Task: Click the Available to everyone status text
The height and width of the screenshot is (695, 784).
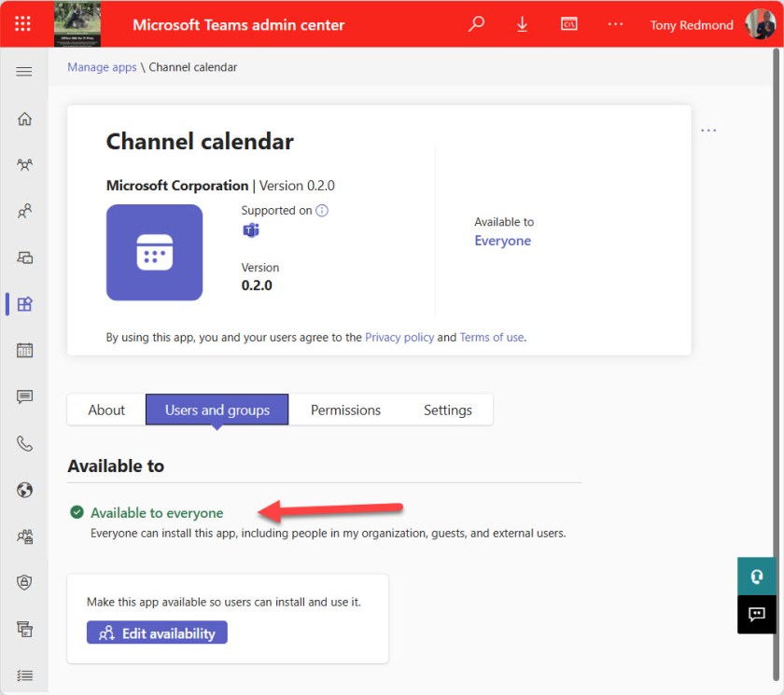Action: [x=157, y=513]
